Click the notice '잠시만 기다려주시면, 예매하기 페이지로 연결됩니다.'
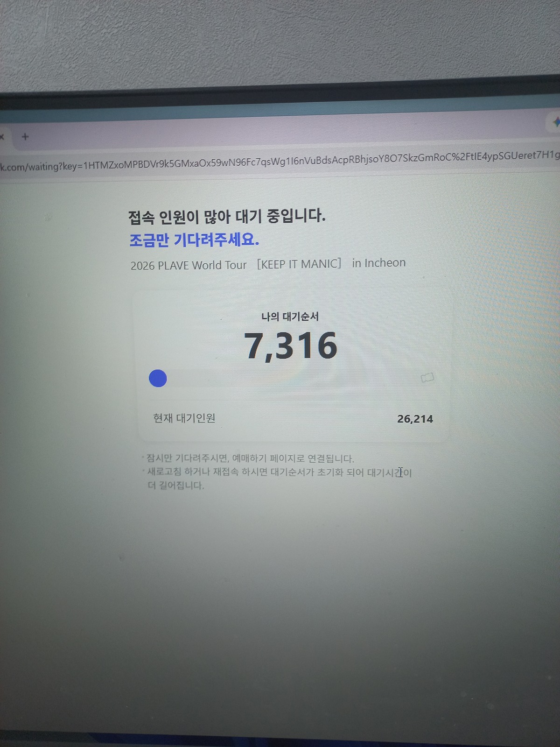The image size is (560, 747). coord(250,458)
